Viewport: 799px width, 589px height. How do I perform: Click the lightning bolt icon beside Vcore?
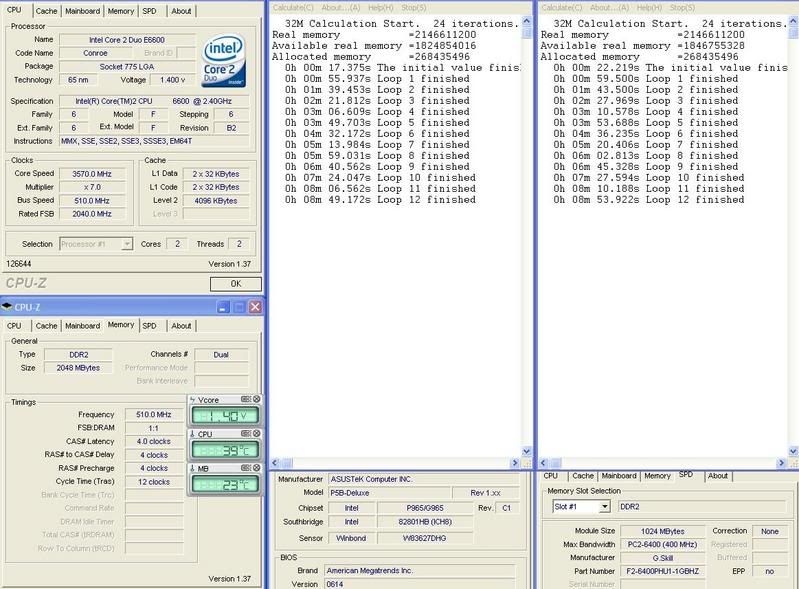(193, 400)
